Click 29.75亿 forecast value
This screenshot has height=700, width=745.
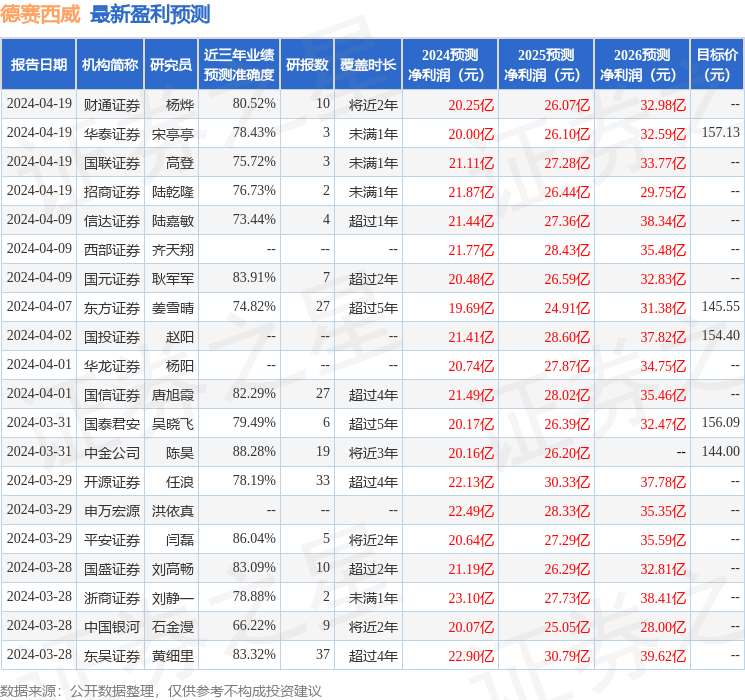point(663,192)
